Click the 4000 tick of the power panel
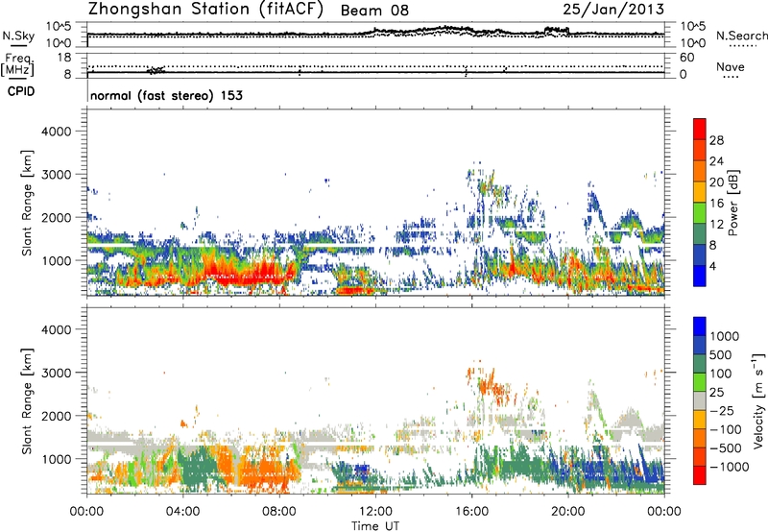Viewport: 768px width, 532px height. 57,132
